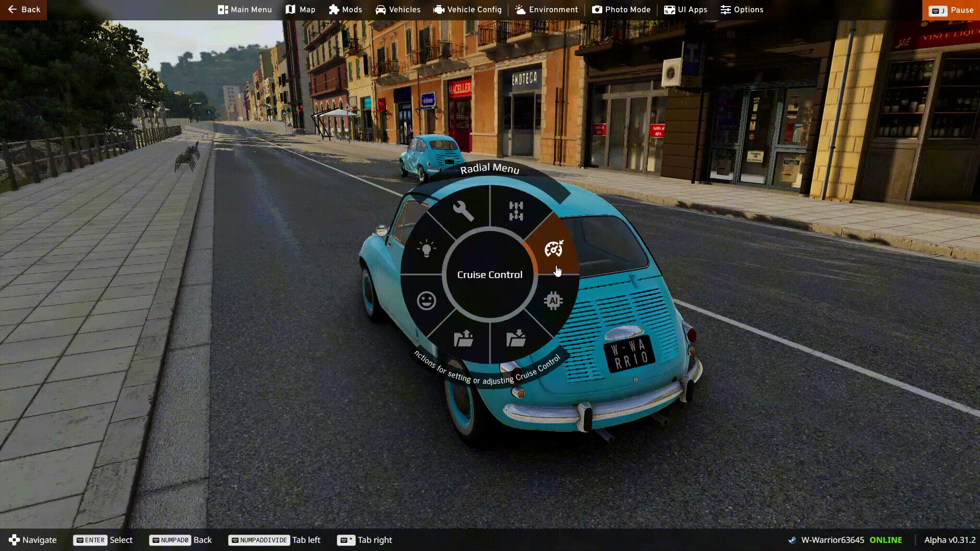Click the folder download arrow icon
The height and width of the screenshot is (551, 980).
[516, 338]
